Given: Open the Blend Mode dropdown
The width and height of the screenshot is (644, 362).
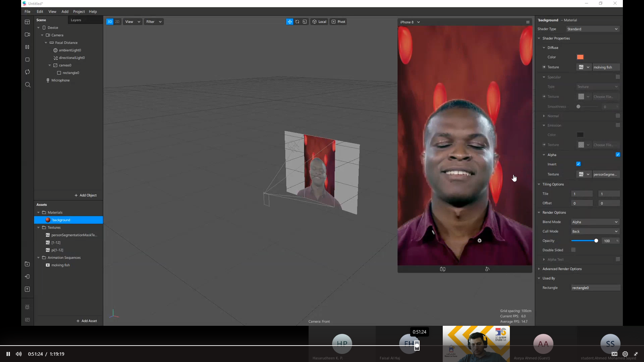Looking at the screenshot, I should click(595, 222).
